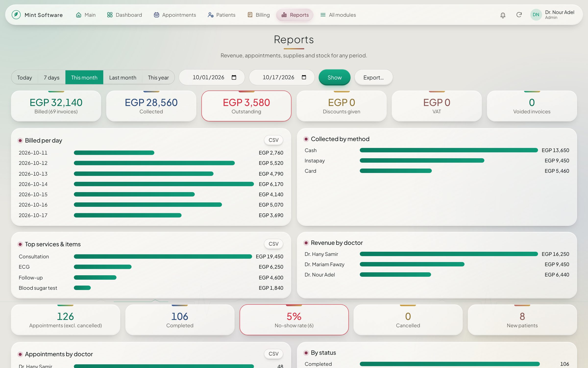Click the 5% No-show rate card

294,320
